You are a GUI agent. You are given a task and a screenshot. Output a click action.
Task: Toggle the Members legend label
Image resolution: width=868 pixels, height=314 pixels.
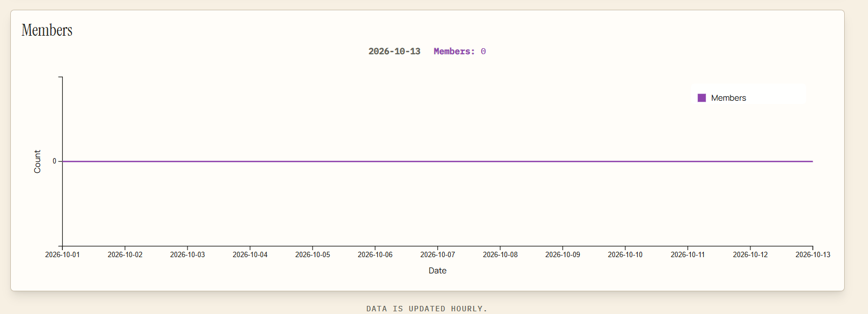coord(728,98)
